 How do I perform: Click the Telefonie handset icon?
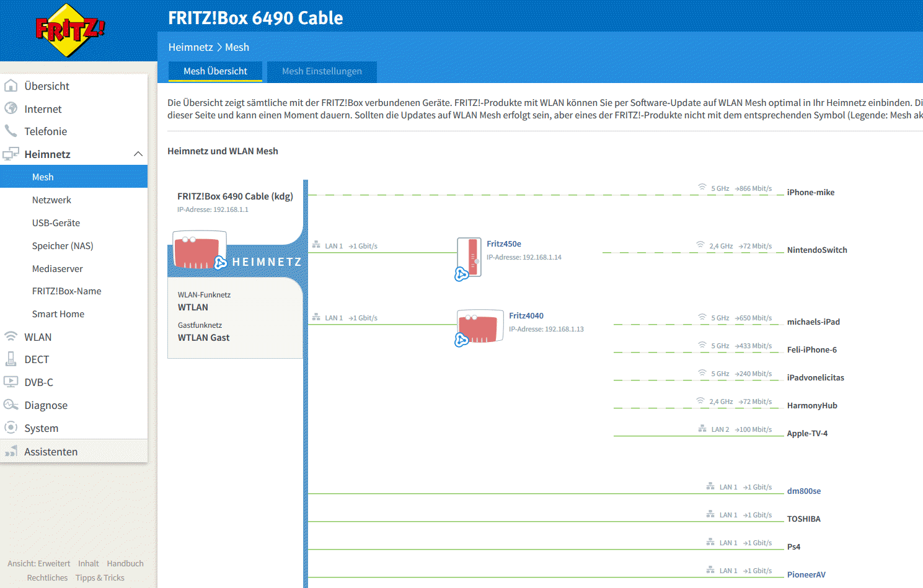[x=11, y=131]
